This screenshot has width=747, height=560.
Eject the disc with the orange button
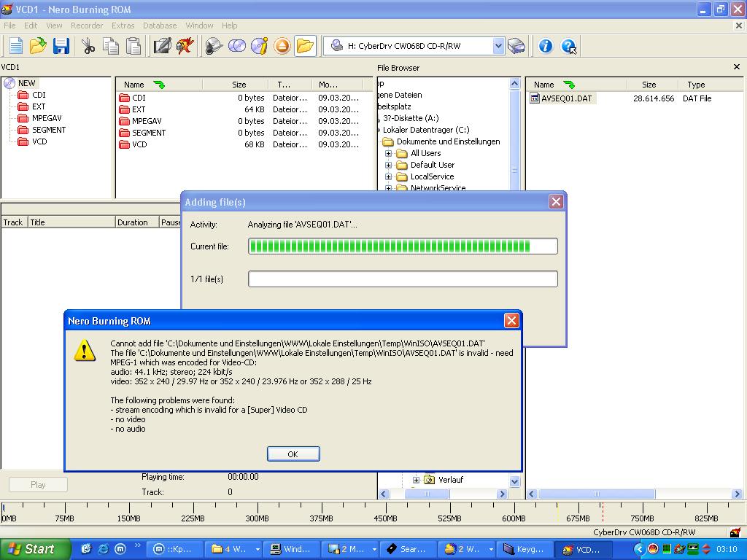(x=282, y=46)
